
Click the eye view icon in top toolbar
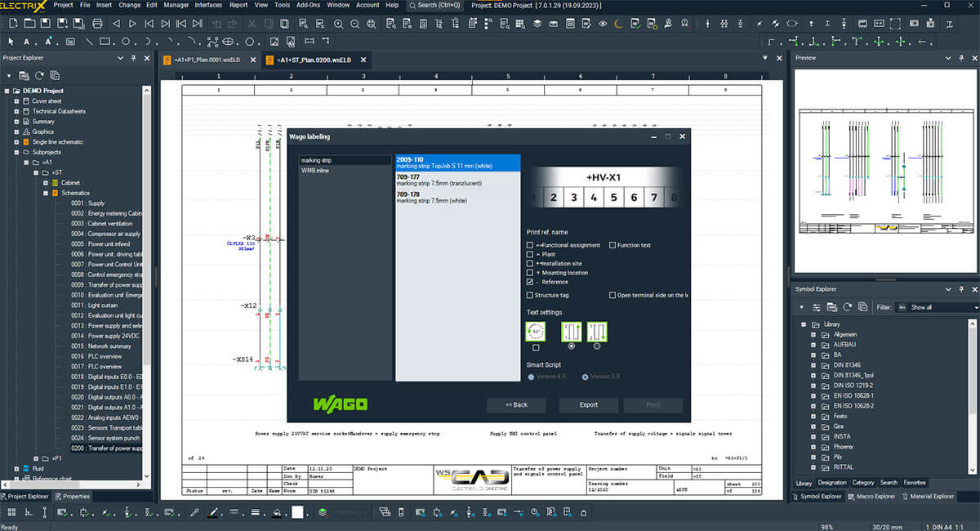coord(603,24)
